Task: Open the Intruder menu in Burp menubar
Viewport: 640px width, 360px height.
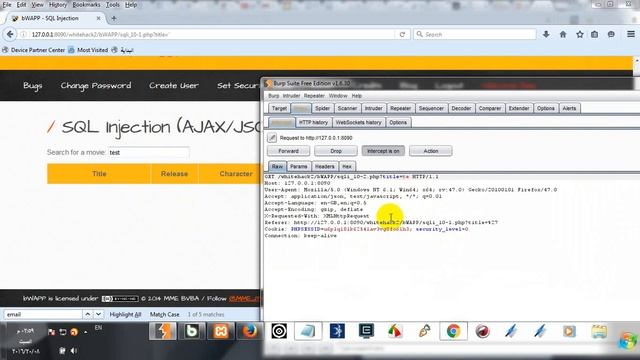Action: 291,96
